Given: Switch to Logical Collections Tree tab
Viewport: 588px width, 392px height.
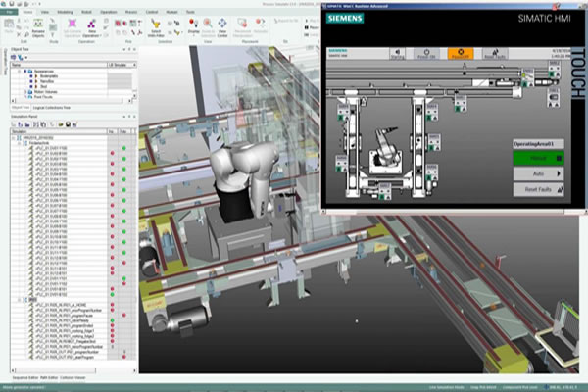Looking at the screenshot, I should 51,108.
